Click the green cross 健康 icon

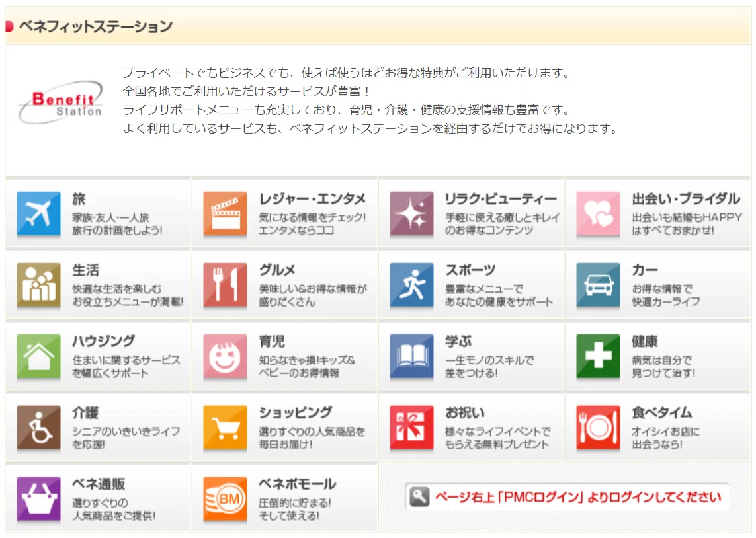[599, 356]
